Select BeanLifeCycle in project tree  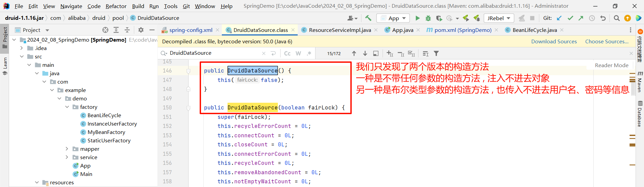[104, 115]
